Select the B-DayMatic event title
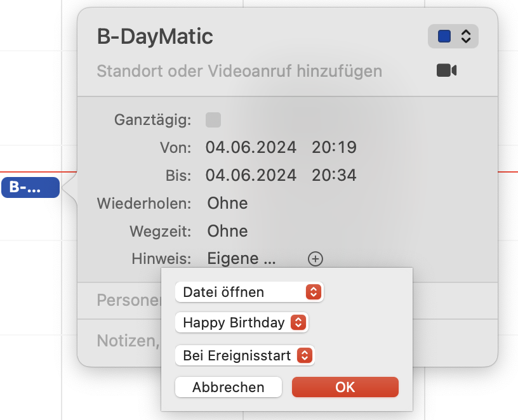The width and height of the screenshot is (518, 420). tap(155, 37)
